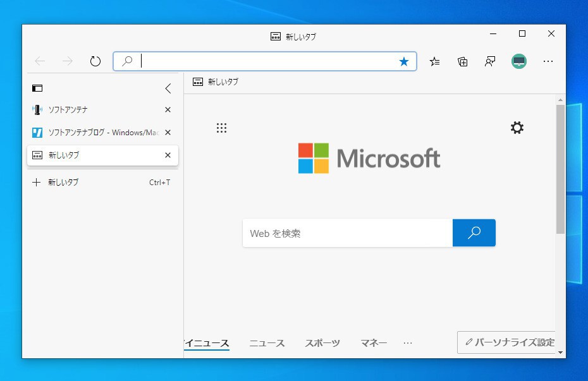Open a new tab with + 新しいタブ
Screen dimensions: 588x381
coord(102,183)
